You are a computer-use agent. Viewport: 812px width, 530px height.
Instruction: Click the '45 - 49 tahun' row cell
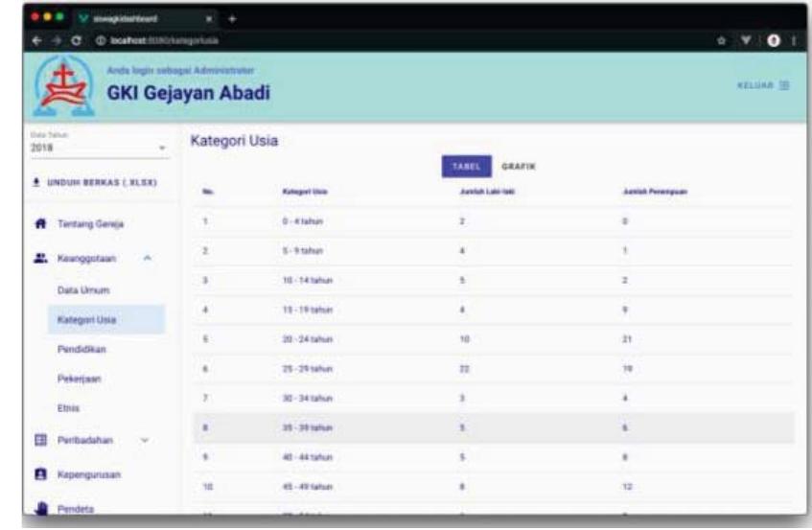point(307,487)
